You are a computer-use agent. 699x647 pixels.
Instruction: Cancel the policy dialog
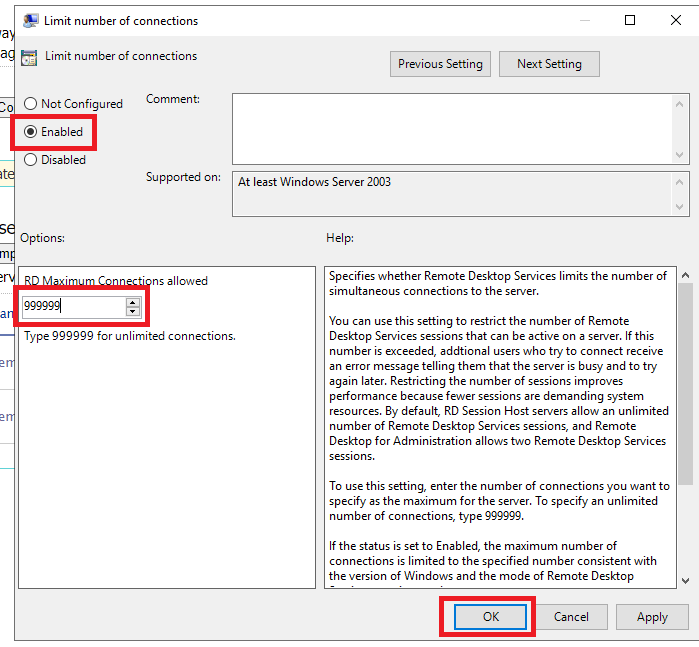click(571, 617)
